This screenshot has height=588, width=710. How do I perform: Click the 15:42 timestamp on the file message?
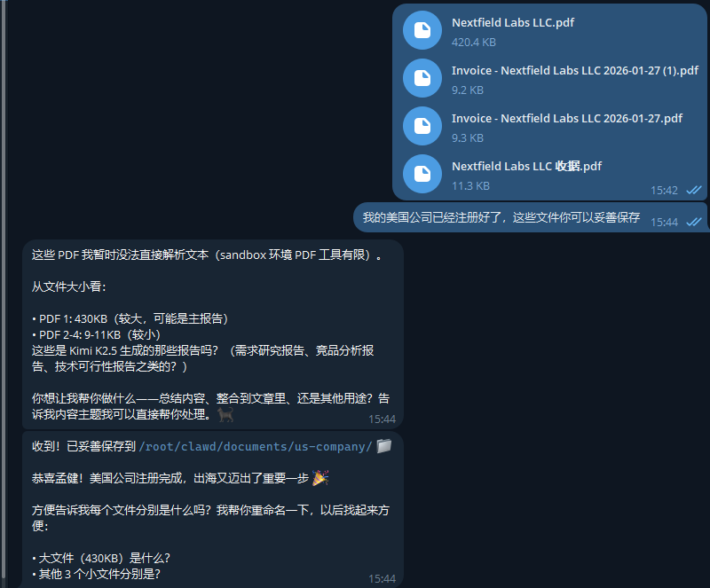[x=664, y=191]
